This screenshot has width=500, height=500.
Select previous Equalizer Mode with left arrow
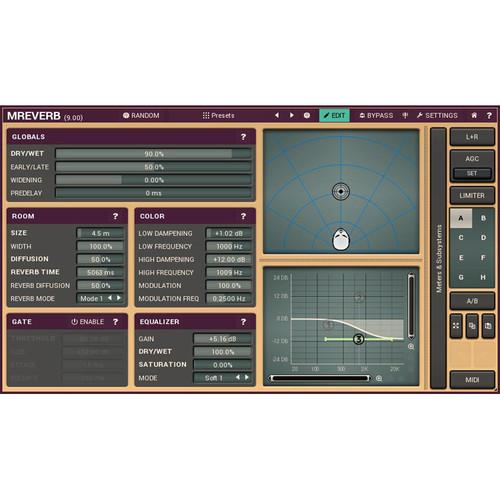(238, 377)
